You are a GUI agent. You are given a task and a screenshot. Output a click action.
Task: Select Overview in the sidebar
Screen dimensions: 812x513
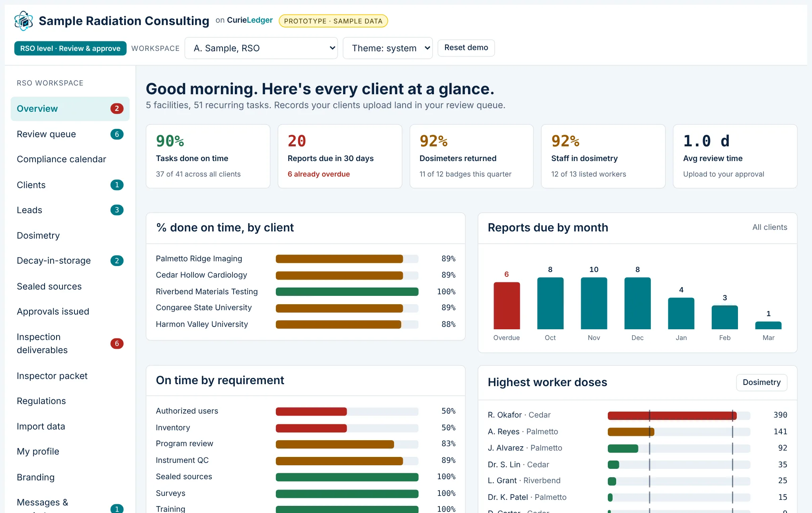pyautogui.click(x=70, y=109)
